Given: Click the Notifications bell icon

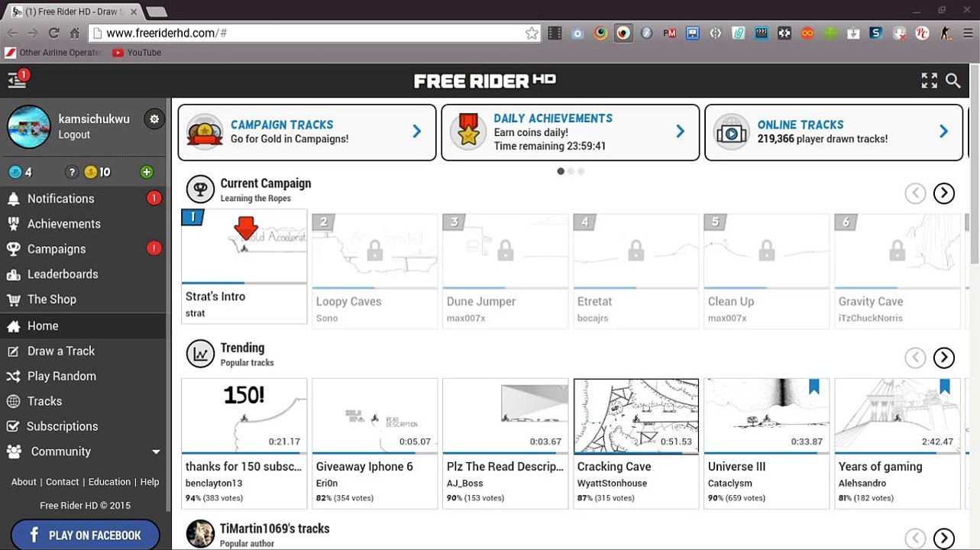Looking at the screenshot, I should pyautogui.click(x=13, y=199).
